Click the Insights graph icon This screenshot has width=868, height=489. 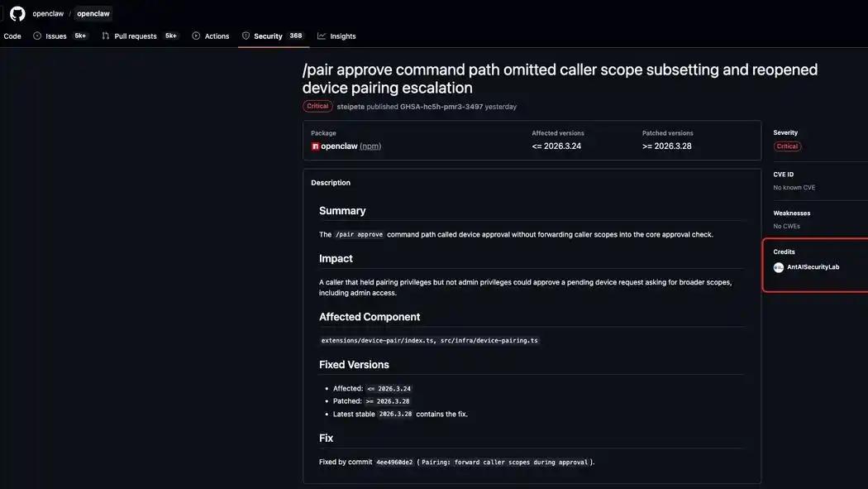321,36
